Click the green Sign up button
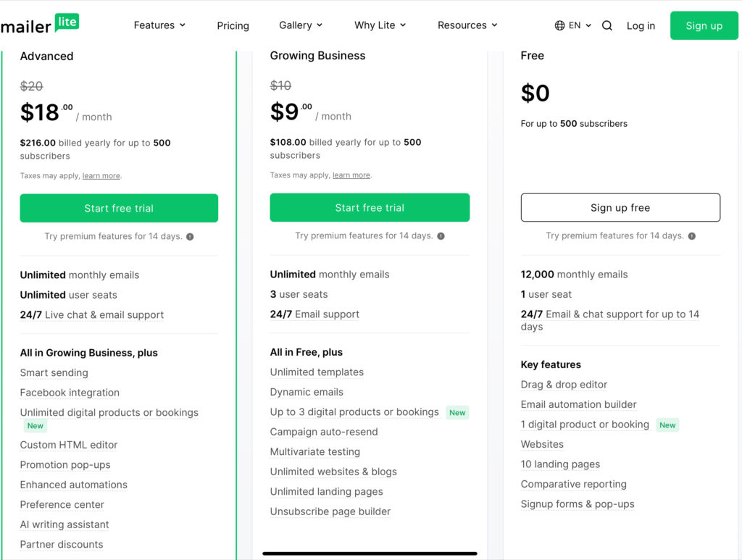Screen dimensions: 742x560 pyautogui.click(x=704, y=25)
